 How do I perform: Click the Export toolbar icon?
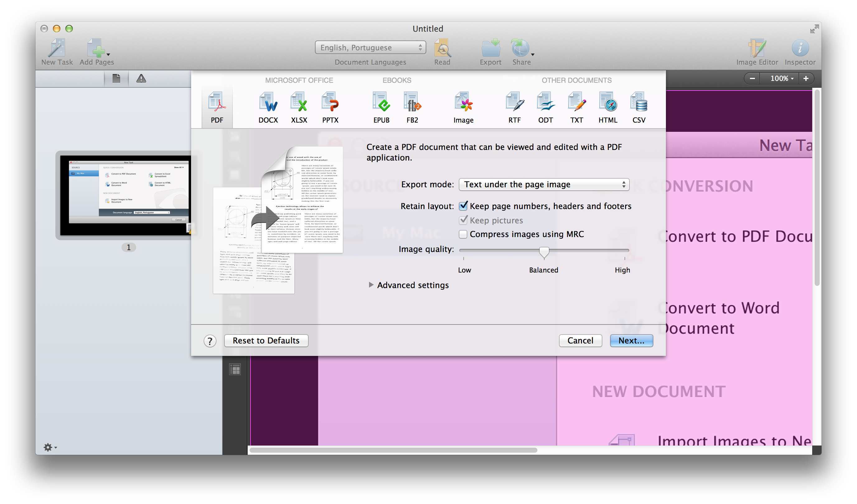coord(490,52)
